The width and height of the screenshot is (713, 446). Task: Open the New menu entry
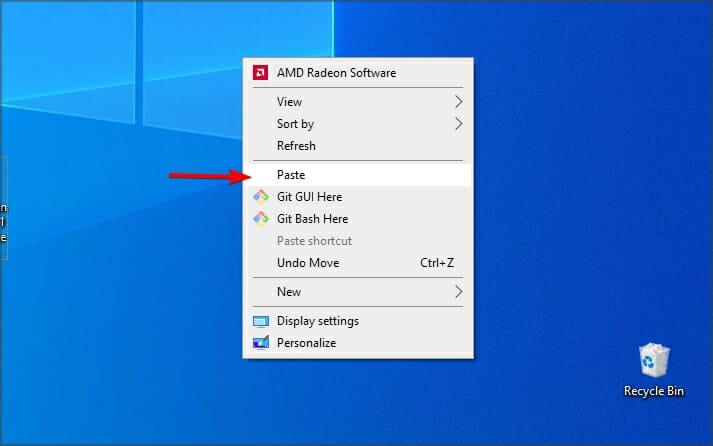(x=358, y=292)
